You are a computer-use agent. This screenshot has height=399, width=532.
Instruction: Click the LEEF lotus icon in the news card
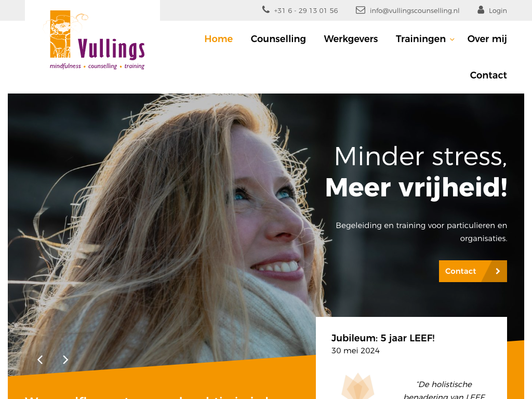357,386
